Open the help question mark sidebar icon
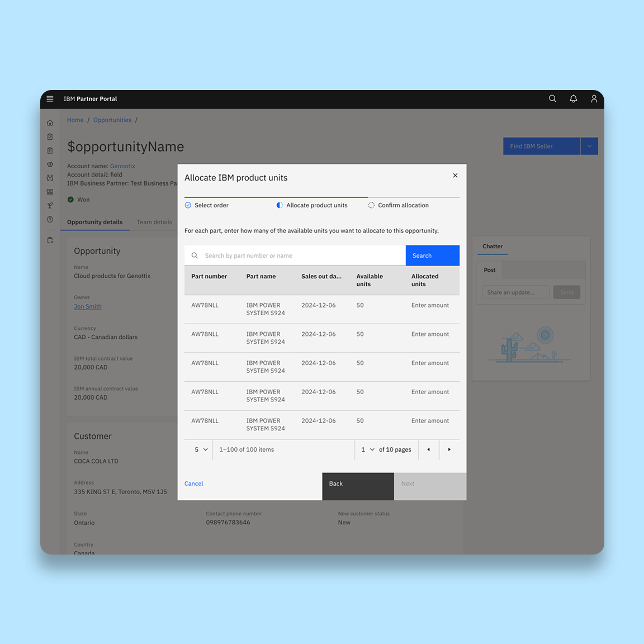The width and height of the screenshot is (644, 644). tap(50, 220)
